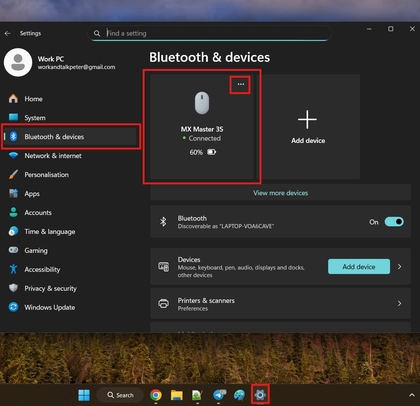Click the search magnifier icon in Settings
Image resolution: width=420 pixels, height=406 pixels.
coord(97,33)
